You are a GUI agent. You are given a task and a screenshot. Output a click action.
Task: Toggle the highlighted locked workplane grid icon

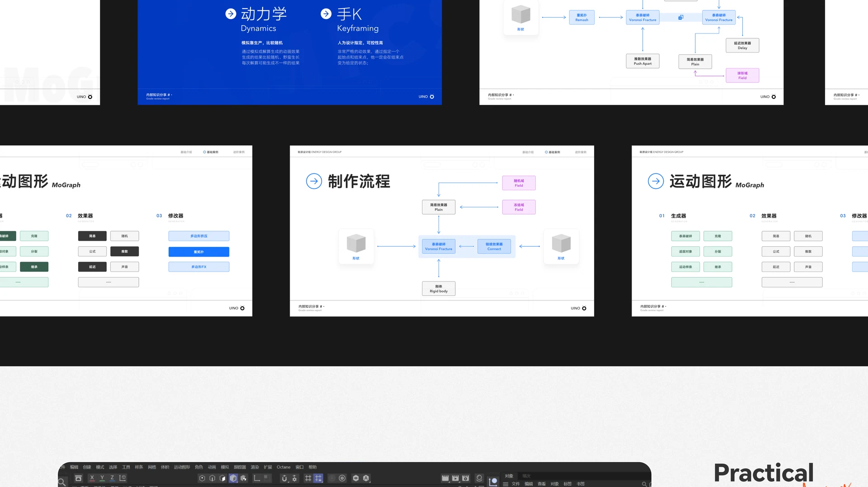(x=318, y=478)
